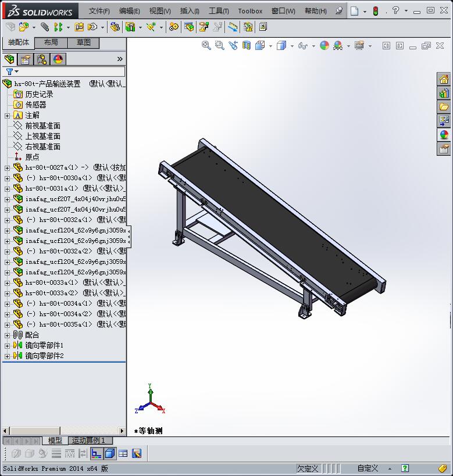Click the Apply Scene icon
The image size is (453, 476).
click(x=338, y=45)
